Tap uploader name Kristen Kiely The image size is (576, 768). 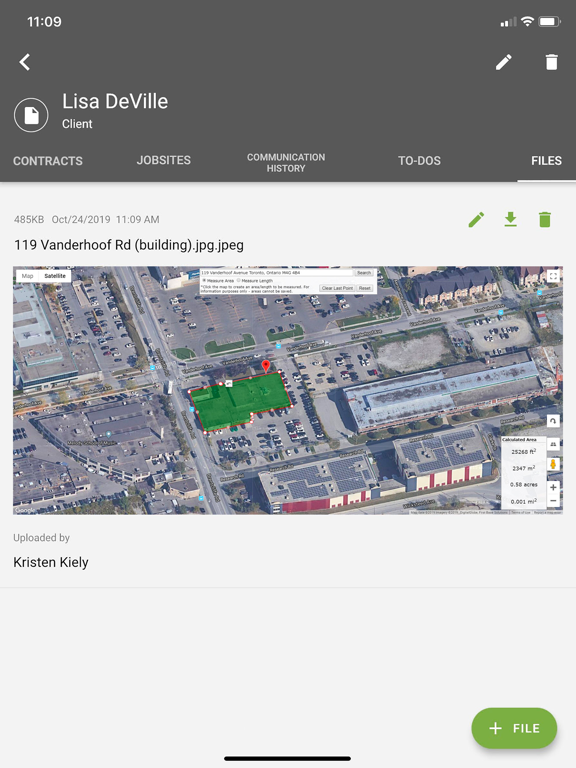(x=51, y=562)
